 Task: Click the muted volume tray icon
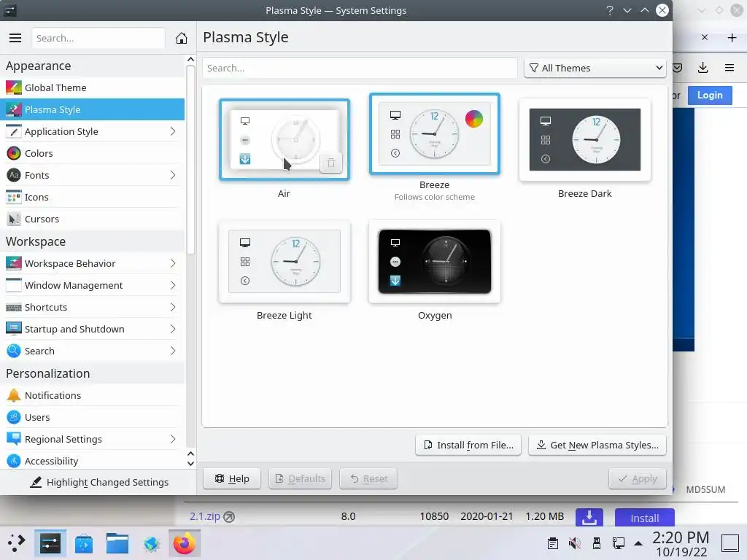[x=575, y=543]
